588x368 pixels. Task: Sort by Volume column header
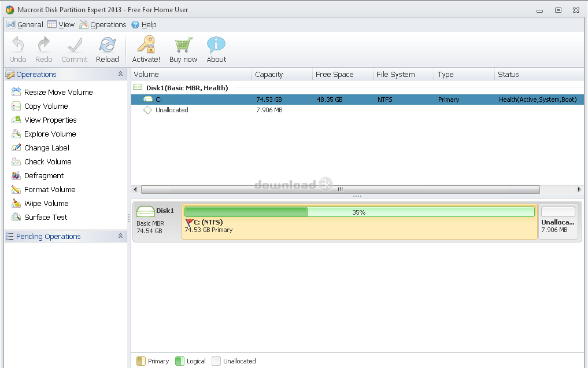191,74
